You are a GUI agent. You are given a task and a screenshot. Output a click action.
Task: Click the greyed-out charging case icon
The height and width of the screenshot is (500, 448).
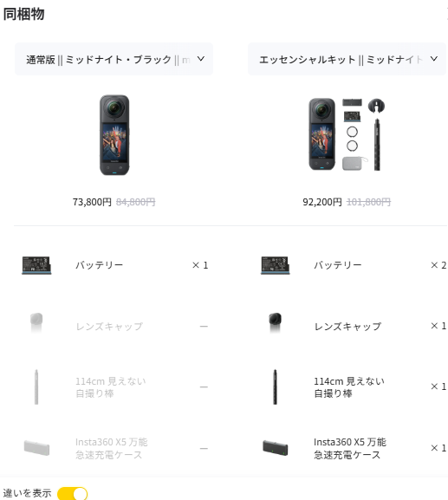36,448
